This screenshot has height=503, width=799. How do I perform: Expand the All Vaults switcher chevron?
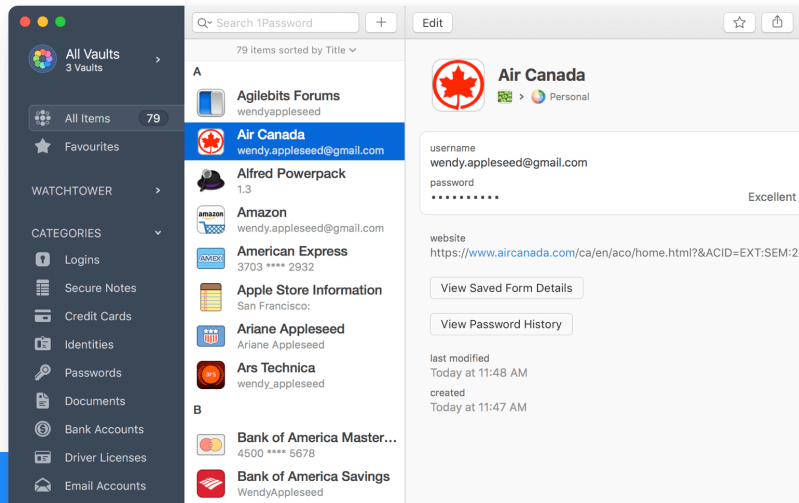click(x=158, y=60)
